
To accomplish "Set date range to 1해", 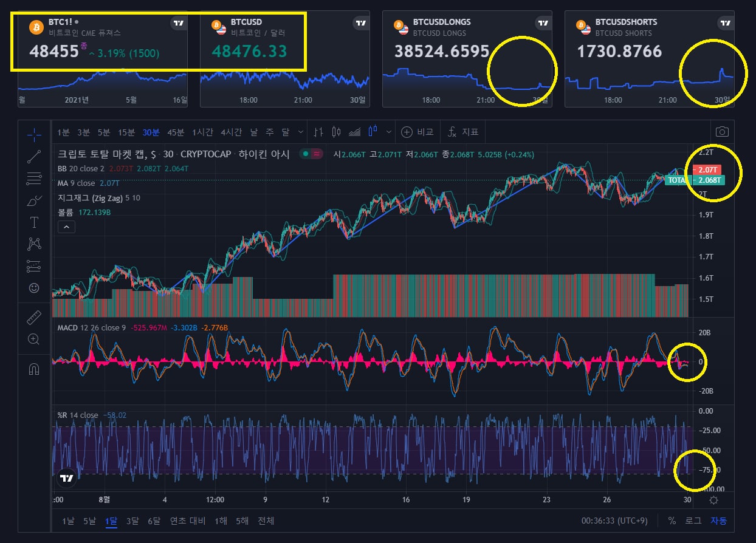I will 221,521.
